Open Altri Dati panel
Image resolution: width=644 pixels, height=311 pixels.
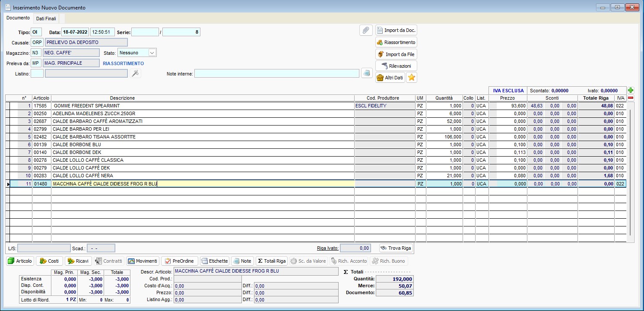click(390, 78)
